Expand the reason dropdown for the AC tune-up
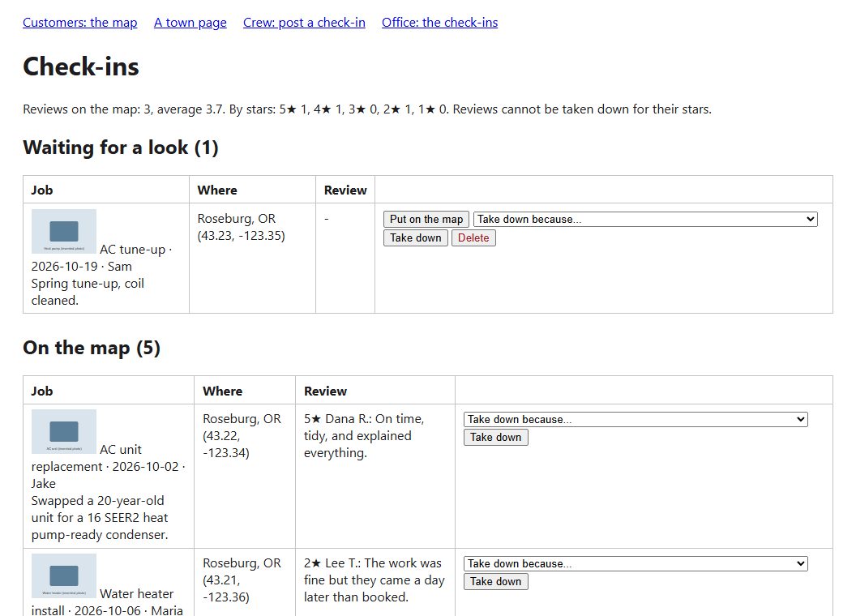The width and height of the screenshot is (856, 616). coord(645,219)
